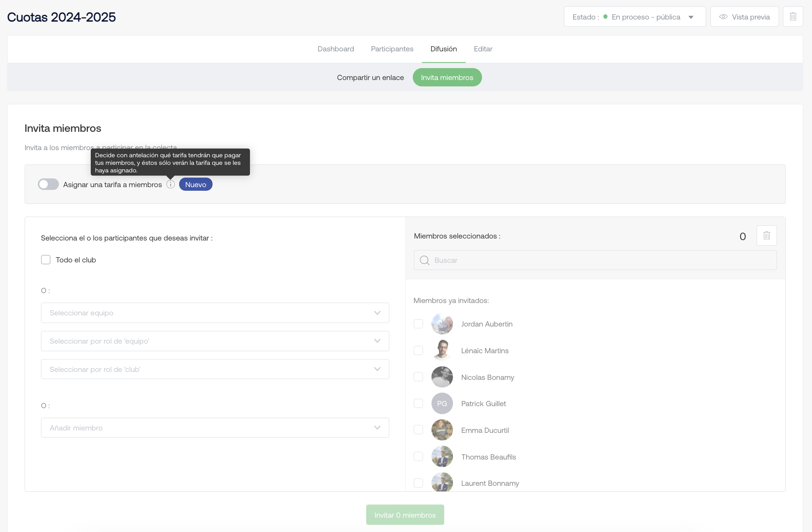Click inside the Buscar search field
The width and height of the screenshot is (812, 532).
click(x=595, y=260)
